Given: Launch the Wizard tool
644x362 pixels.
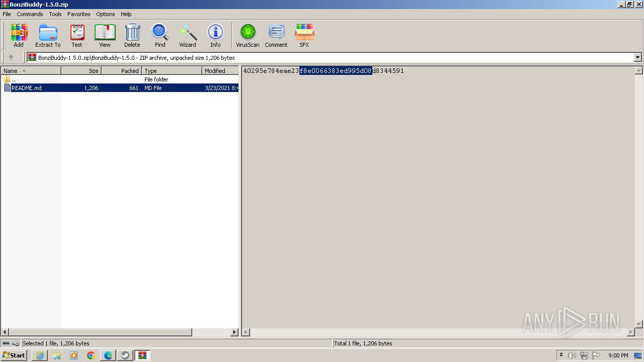Looking at the screenshot, I should 188,35.
